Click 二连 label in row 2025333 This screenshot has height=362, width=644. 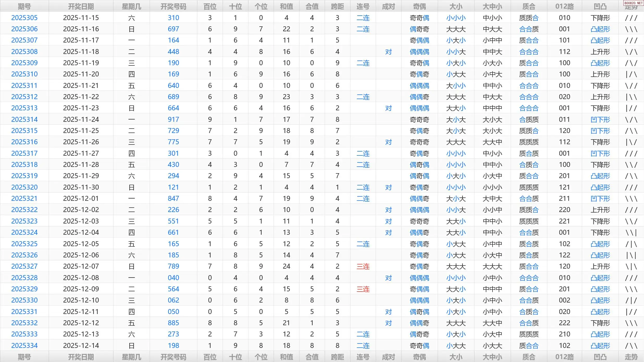363,334
